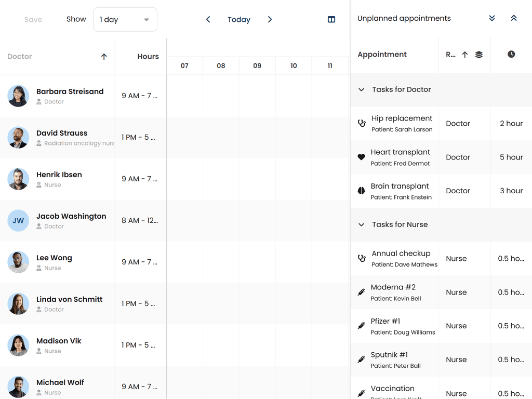Toggle Doctor column sort arrow

[x=104, y=57]
